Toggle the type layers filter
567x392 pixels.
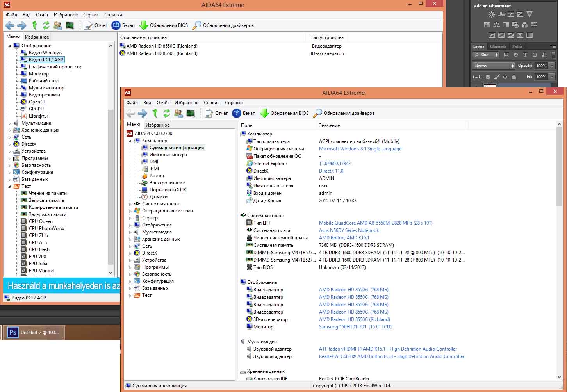[x=525, y=55]
